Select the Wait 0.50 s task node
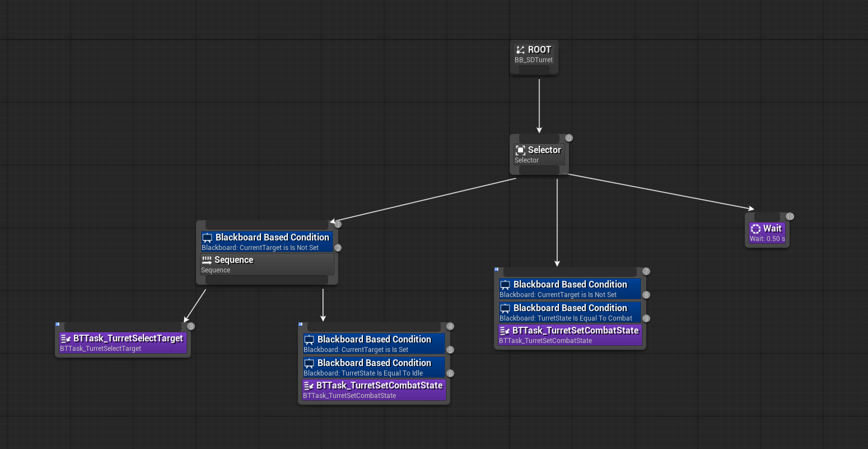 click(767, 233)
